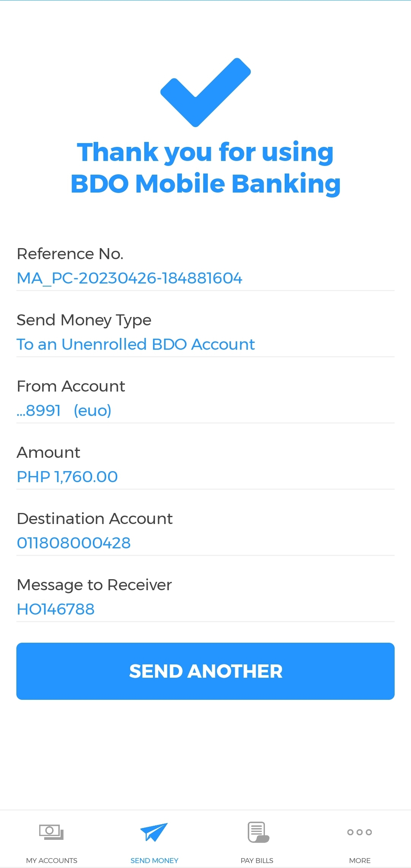This screenshot has width=411, height=868.
Task: Tap the Send Money paper plane icon
Action: (x=154, y=832)
